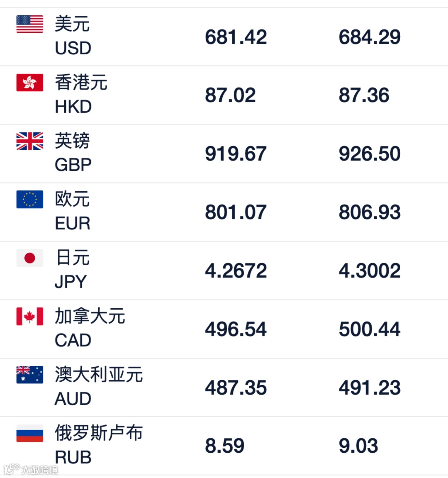Image resolution: width=448 pixels, height=478 pixels.
Task: Click RUB selling rate 9.03
Action: 358,446
